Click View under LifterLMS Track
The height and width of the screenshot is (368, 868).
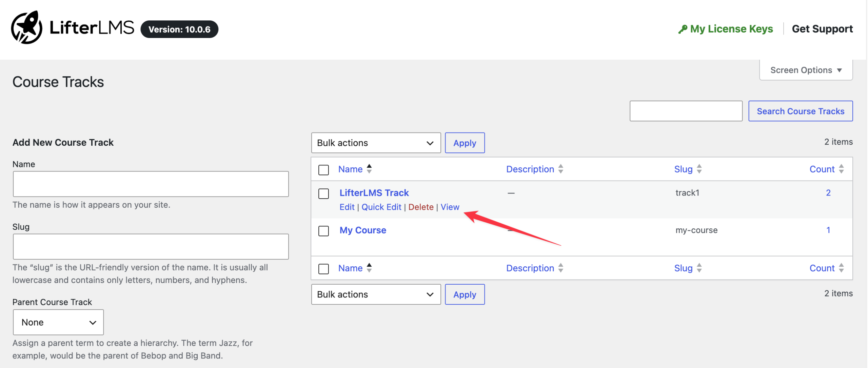pyautogui.click(x=450, y=207)
